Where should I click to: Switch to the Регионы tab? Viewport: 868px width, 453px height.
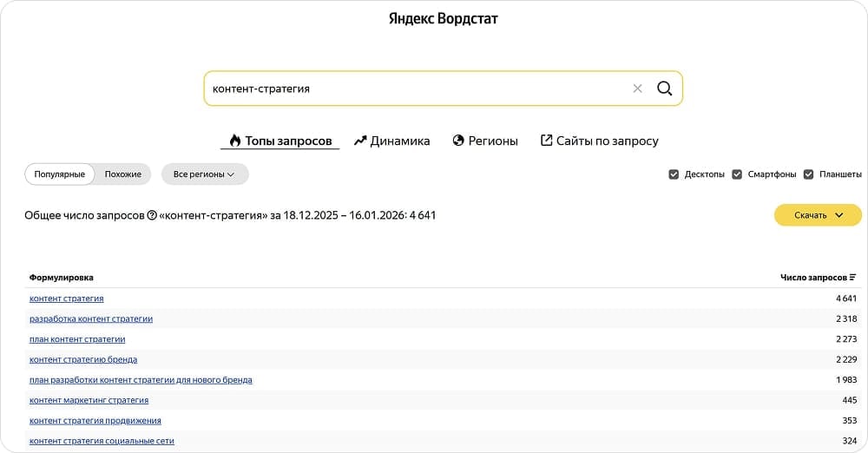click(x=485, y=141)
